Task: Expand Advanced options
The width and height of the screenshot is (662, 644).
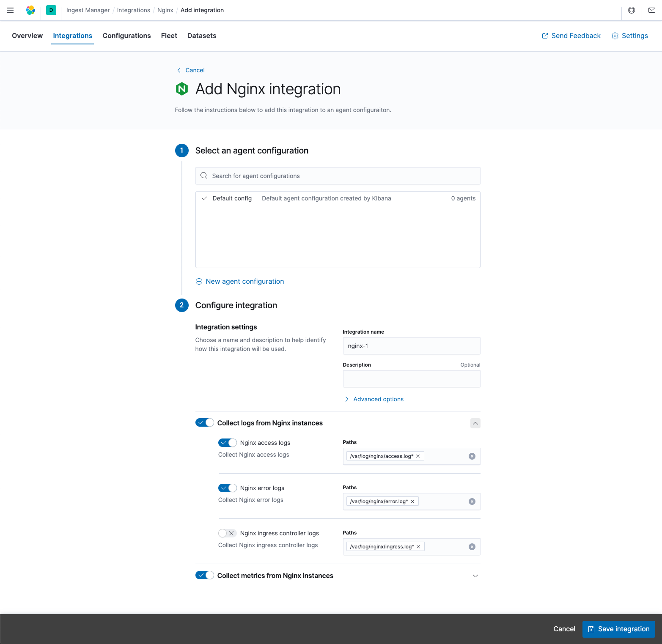Action: tap(374, 399)
